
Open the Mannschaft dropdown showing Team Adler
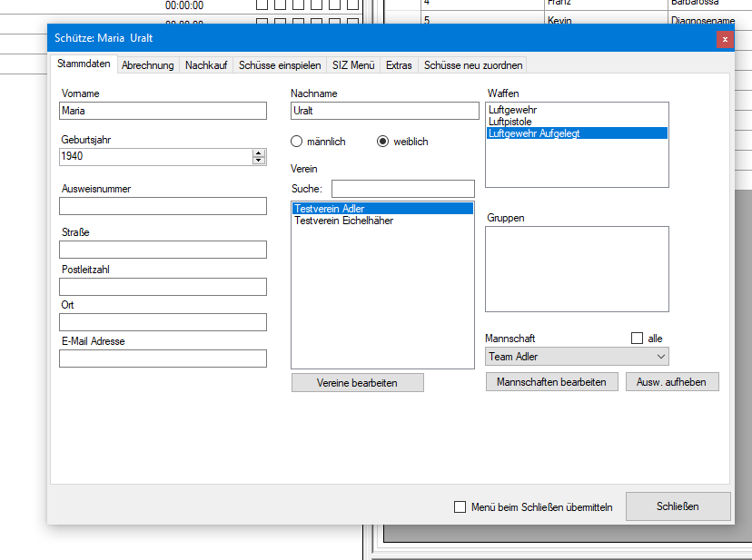[x=577, y=357]
